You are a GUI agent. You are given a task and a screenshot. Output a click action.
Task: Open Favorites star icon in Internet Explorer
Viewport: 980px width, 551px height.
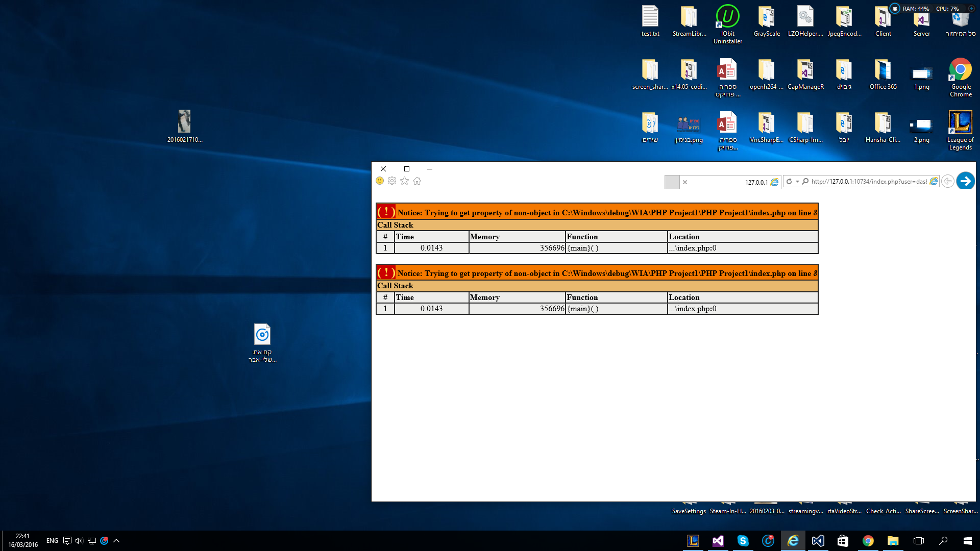pos(405,181)
